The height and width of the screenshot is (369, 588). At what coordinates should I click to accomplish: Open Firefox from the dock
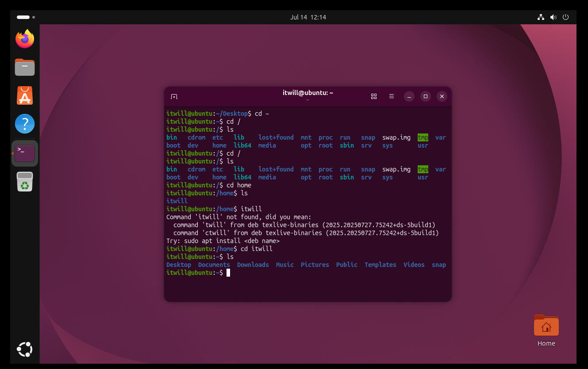25,39
